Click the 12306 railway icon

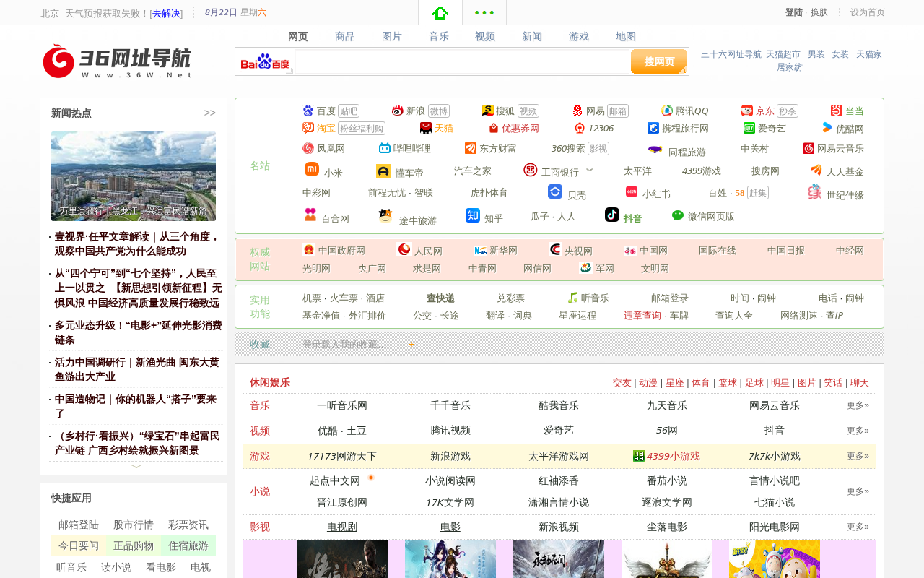tap(580, 128)
